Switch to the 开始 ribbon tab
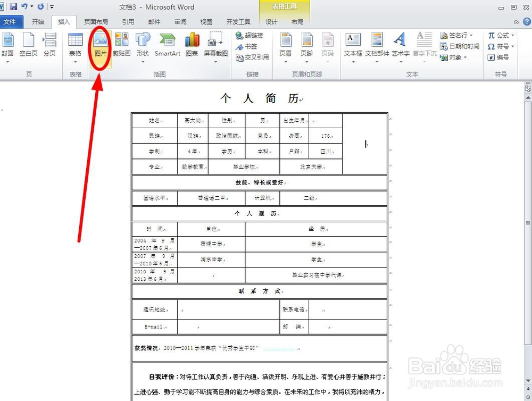This screenshot has height=401, width=532. [37, 22]
